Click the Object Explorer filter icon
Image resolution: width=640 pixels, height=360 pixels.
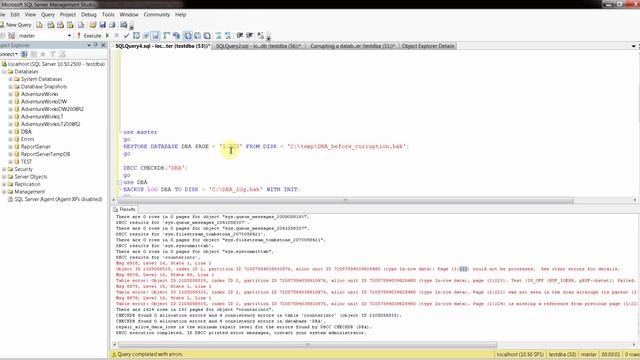tap(53, 54)
